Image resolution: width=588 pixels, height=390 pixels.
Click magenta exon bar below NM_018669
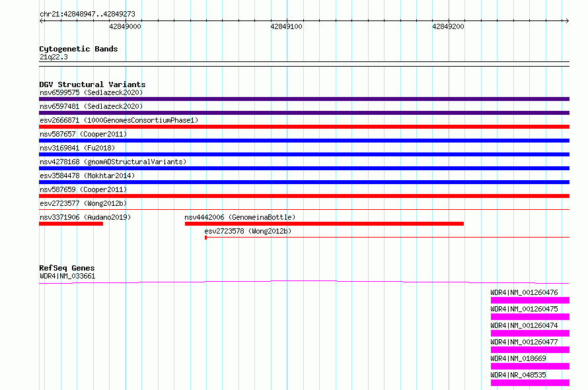tap(530, 366)
